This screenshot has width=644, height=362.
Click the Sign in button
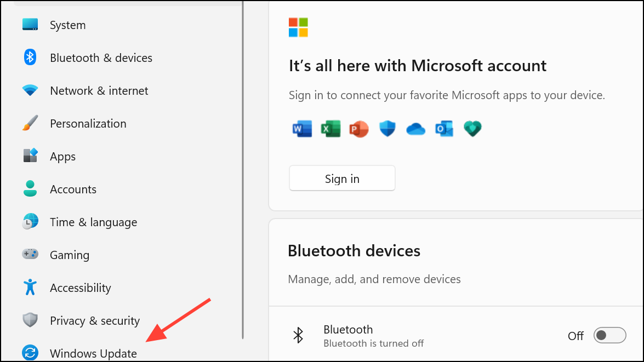342,178
